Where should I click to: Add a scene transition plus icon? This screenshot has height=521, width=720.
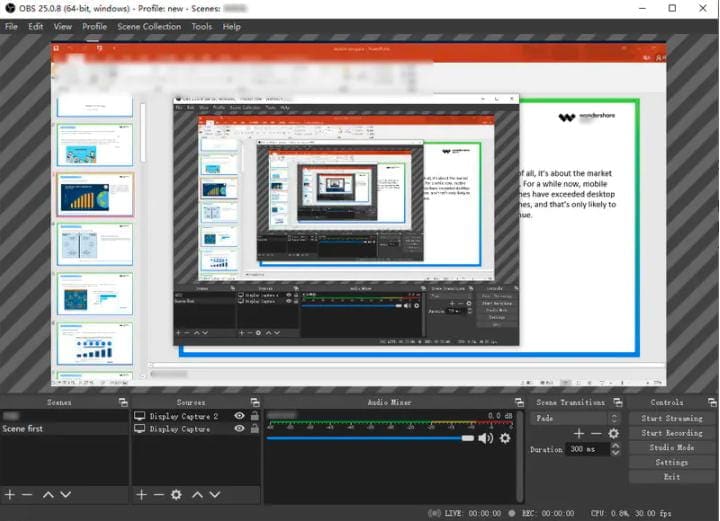(579, 433)
